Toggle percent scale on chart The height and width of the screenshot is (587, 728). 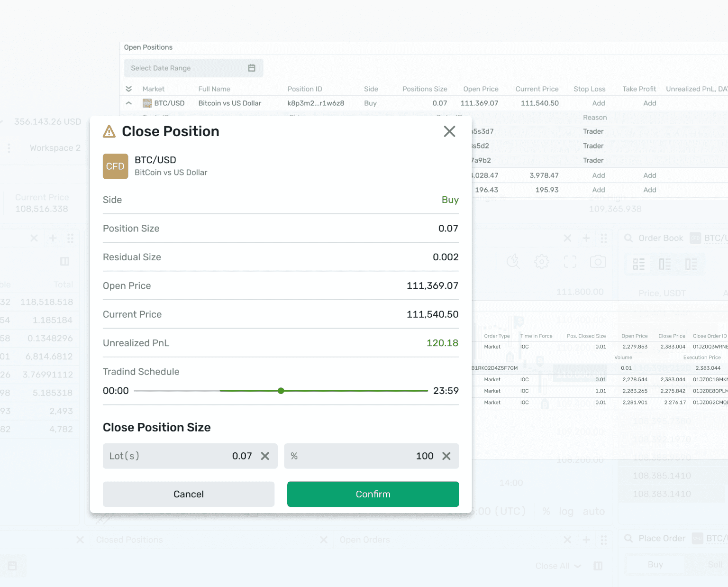[546, 512]
